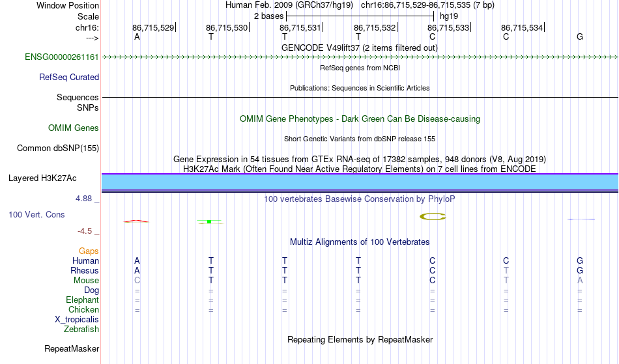Click the green PhyloP logo mark
This screenshot has height=364, width=619.
[210, 222]
